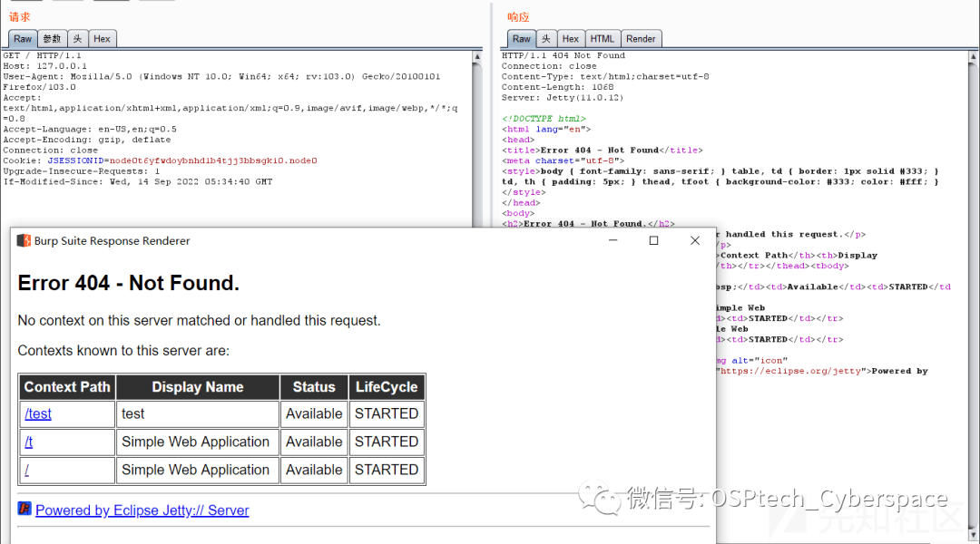Open the Render tab in response panel
Screen dimensions: 980x544
click(x=641, y=39)
